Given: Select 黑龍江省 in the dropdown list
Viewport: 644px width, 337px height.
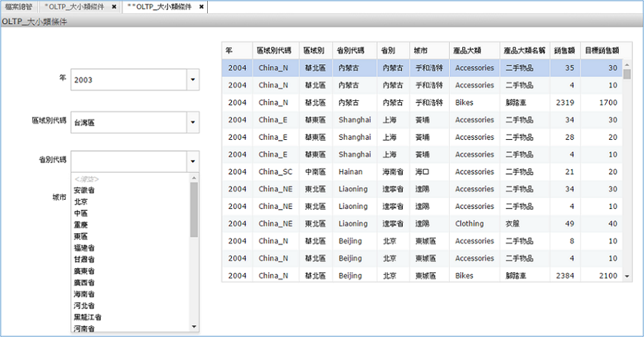Looking at the screenshot, I should click(x=87, y=317).
